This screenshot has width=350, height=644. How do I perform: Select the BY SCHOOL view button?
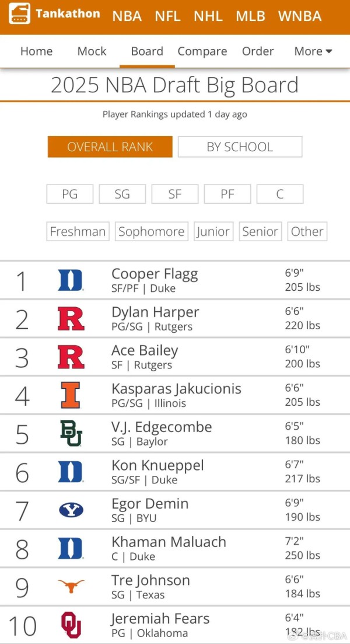point(240,147)
